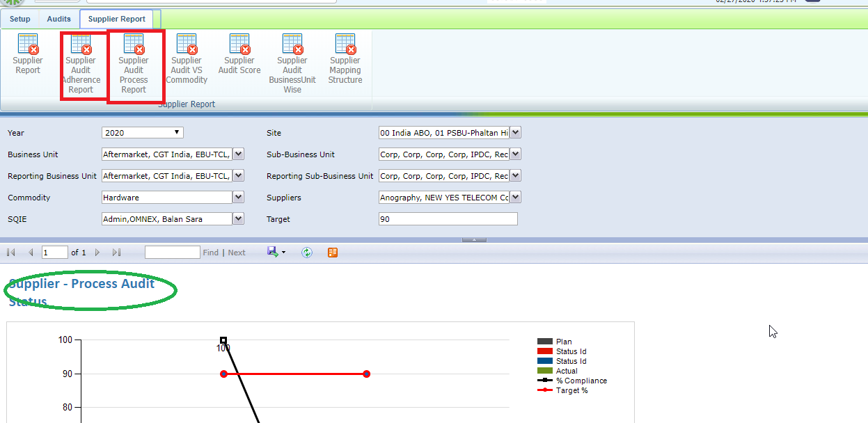The width and height of the screenshot is (868, 423).
Task: Open the Commodity dropdown showing Hardware
Action: click(238, 198)
